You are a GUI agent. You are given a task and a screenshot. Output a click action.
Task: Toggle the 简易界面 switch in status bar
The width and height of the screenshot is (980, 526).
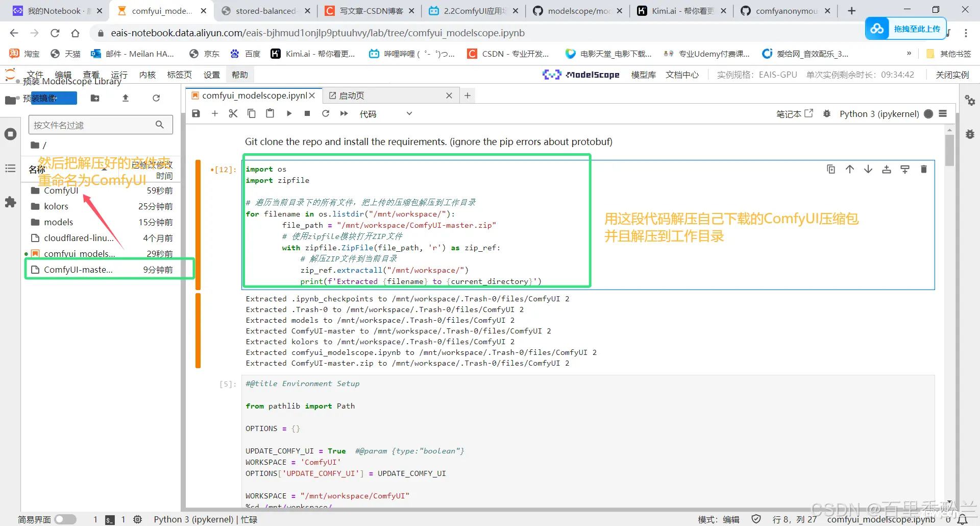[x=65, y=519]
